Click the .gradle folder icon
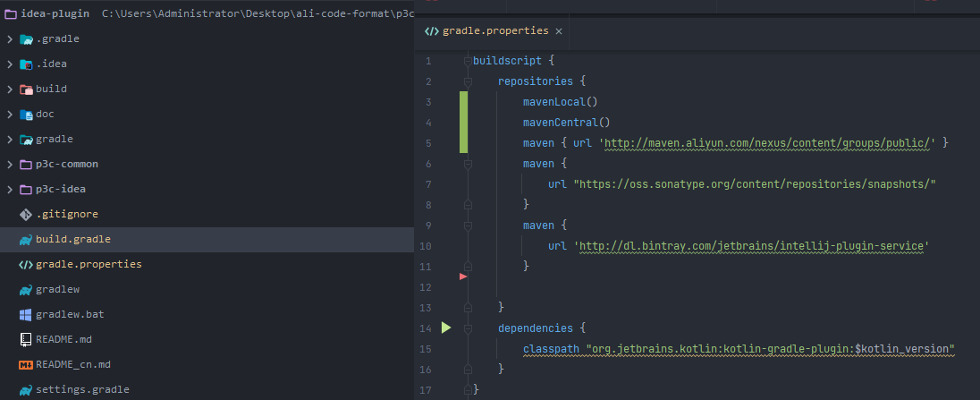This screenshot has width=980, height=400. tap(26, 39)
